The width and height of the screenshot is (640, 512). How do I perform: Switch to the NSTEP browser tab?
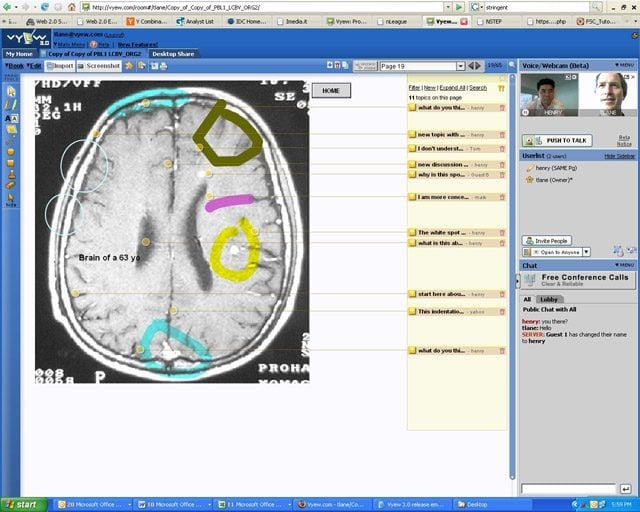click(493, 21)
